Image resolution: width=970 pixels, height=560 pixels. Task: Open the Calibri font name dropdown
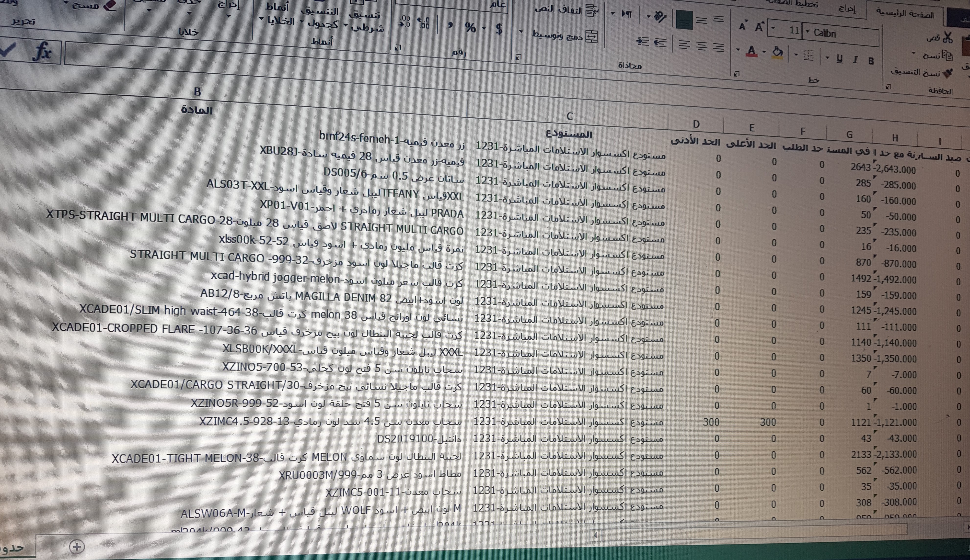point(807,32)
